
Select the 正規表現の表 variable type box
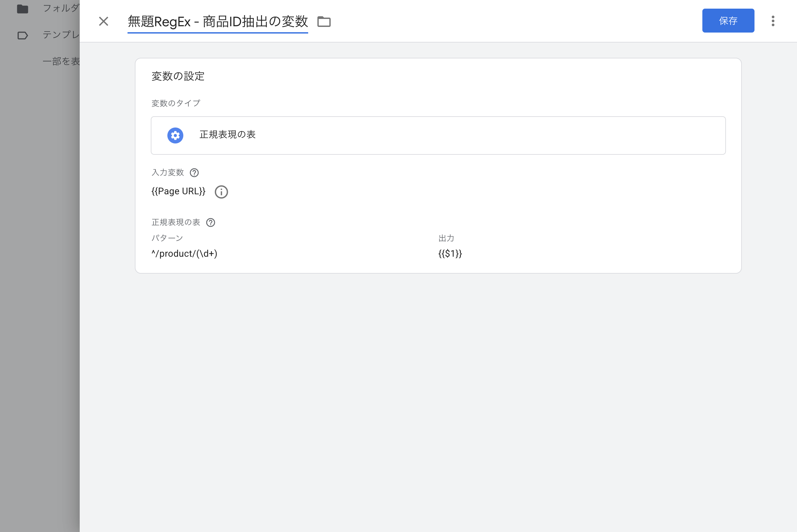tap(438, 135)
